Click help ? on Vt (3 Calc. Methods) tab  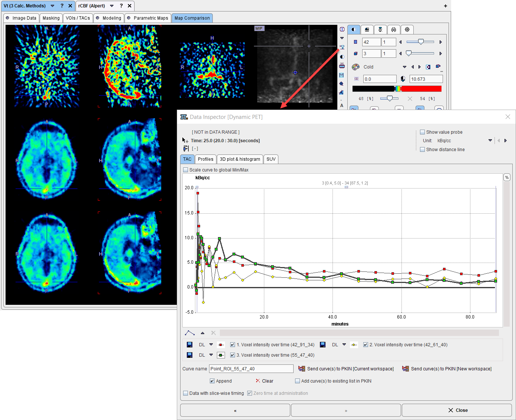[62, 6]
